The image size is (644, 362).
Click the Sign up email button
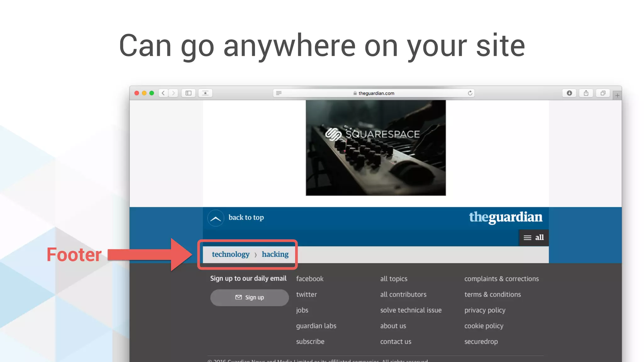point(250,297)
